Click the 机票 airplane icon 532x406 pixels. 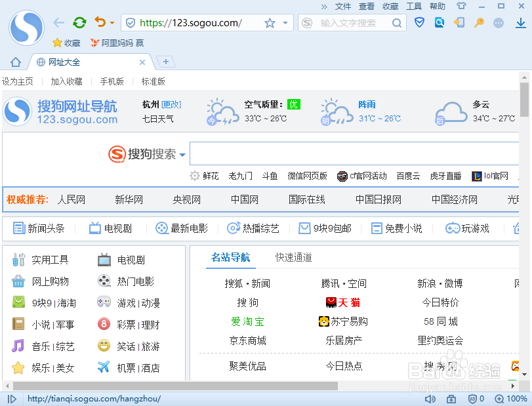point(104,367)
